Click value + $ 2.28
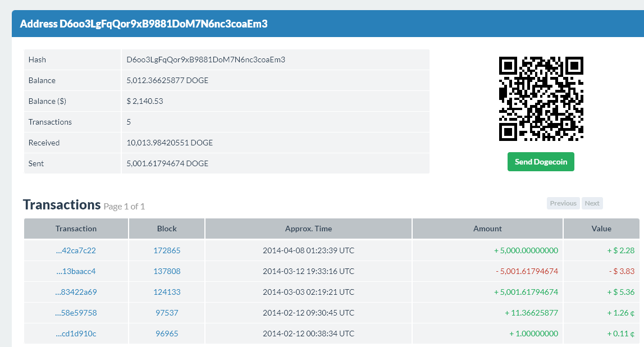 point(620,250)
